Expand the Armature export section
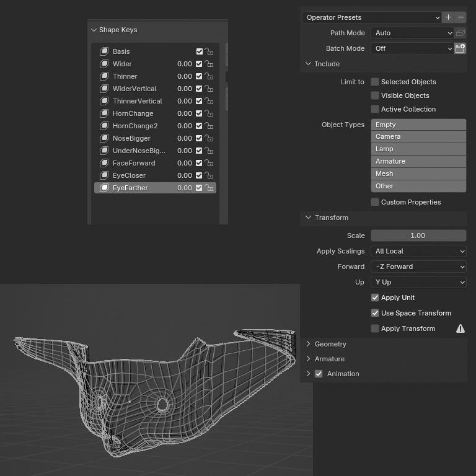The image size is (476, 476). click(x=308, y=358)
